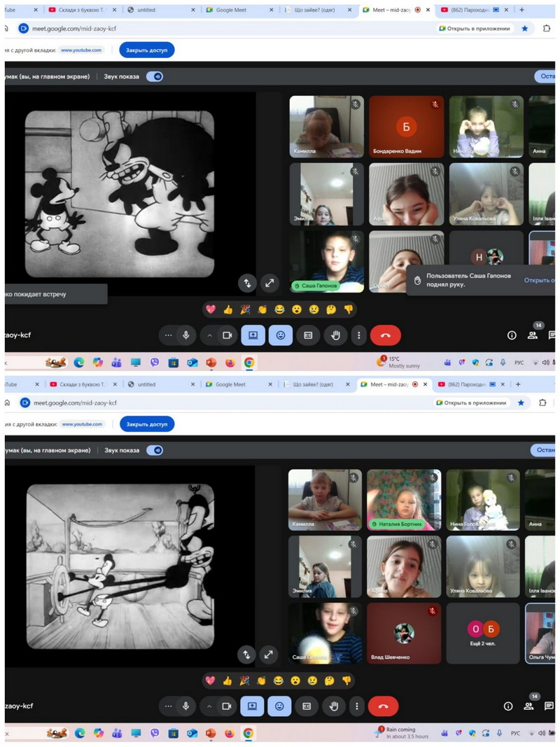Expand camera options chevron in bottom toolbar
The height and width of the screenshot is (747, 560).
coord(209,706)
